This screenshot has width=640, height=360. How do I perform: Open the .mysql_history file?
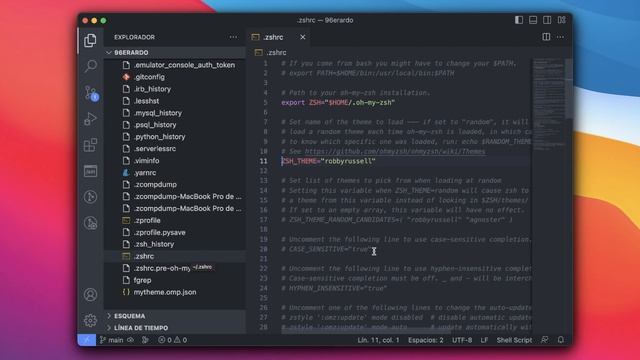(175, 113)
